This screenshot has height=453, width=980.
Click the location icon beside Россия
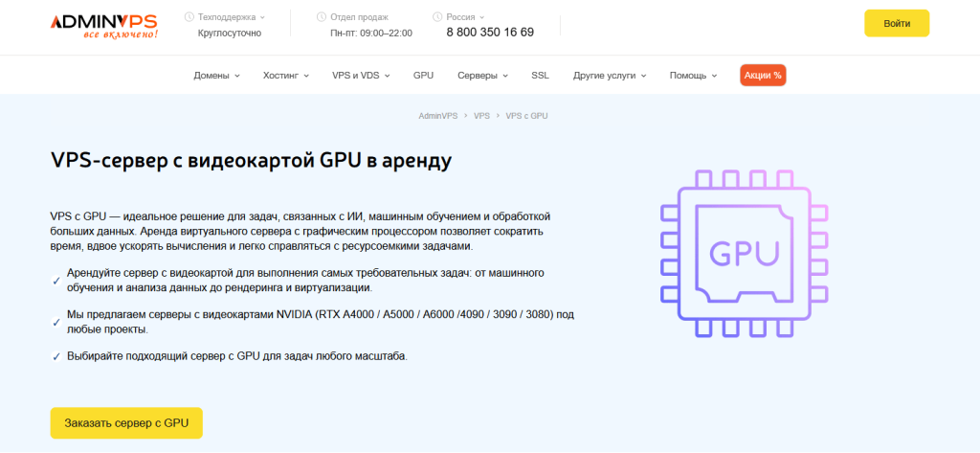tap(437, 17)
